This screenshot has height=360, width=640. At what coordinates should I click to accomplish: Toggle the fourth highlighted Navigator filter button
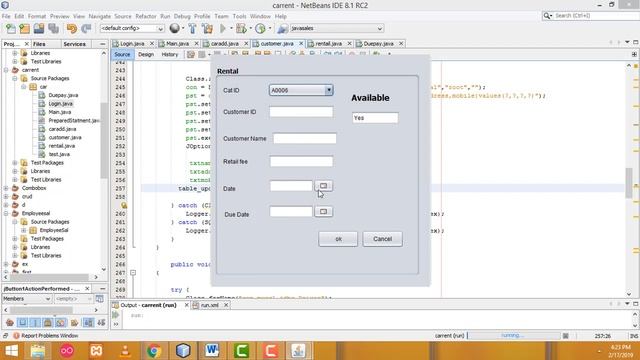[60, 322]
